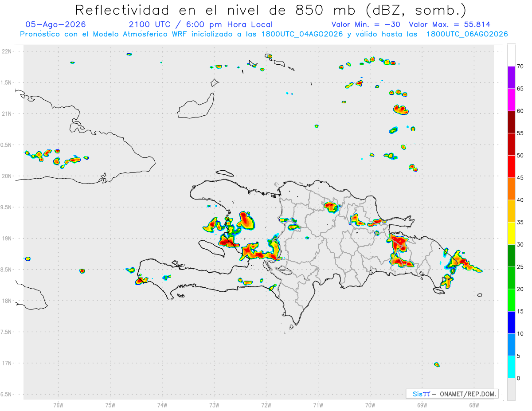
Task: Click the legend tick value '70'
Action: (520, 67)
